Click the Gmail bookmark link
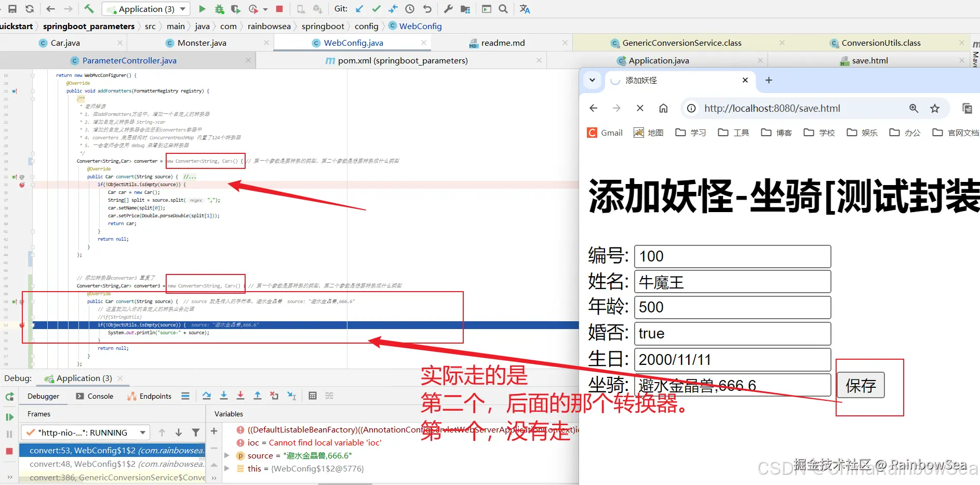This screenshot has width=980, height=485. pos(605,133)
